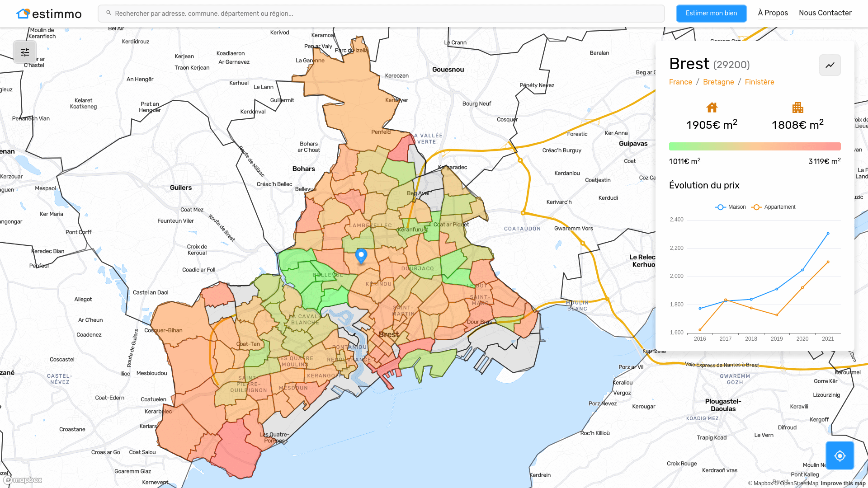Click the Improve this map link
Screen dimensions: 868x488
pos(843,483)
